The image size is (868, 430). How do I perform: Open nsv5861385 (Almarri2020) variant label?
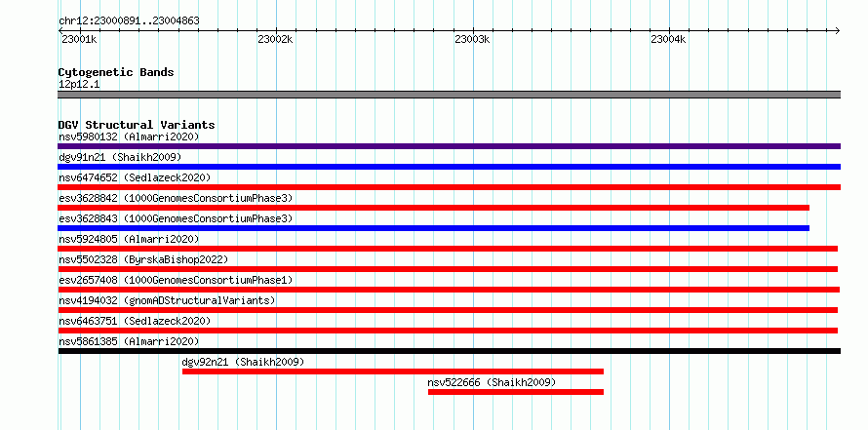click(129, 341)
